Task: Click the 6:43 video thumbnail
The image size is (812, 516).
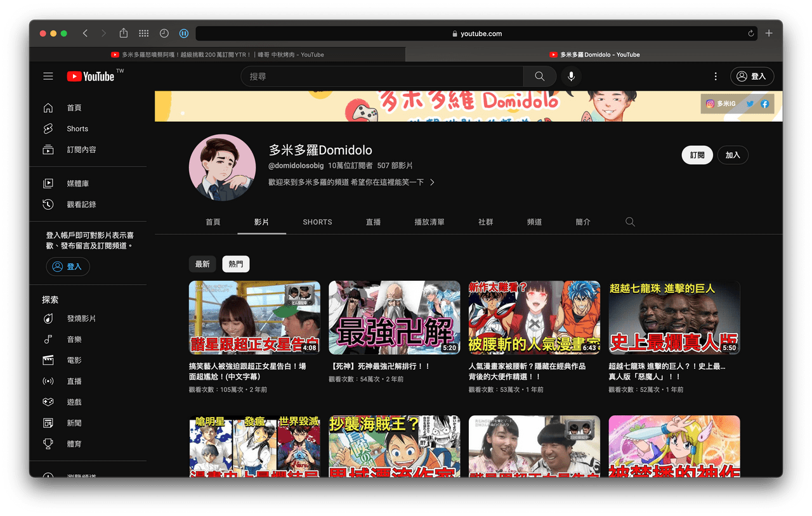Action: pos(534,318)
